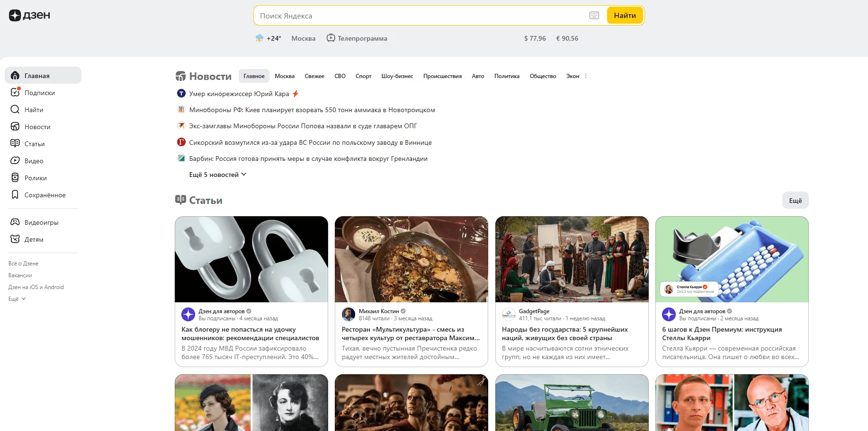Select the Шоу-бизнес news tab
The height and width of the screenshot is (431, 868).
(x=397, y=76)
